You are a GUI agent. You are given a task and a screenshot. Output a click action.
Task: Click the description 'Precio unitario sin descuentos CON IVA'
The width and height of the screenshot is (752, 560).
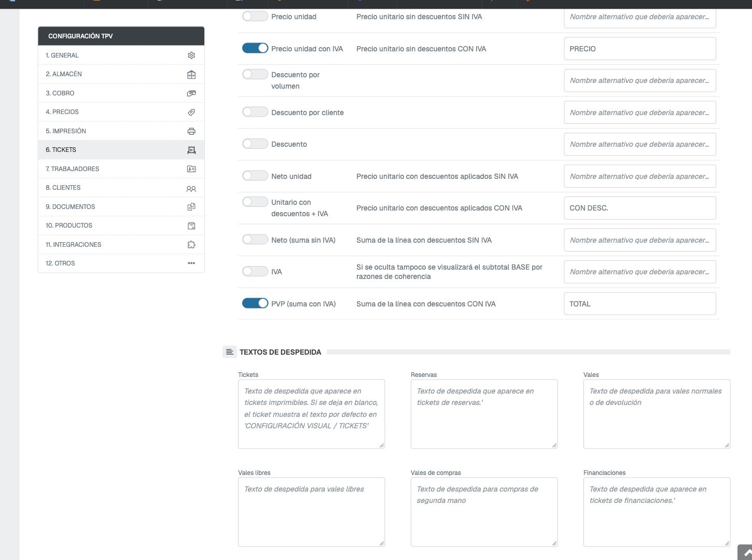[421, 49]
